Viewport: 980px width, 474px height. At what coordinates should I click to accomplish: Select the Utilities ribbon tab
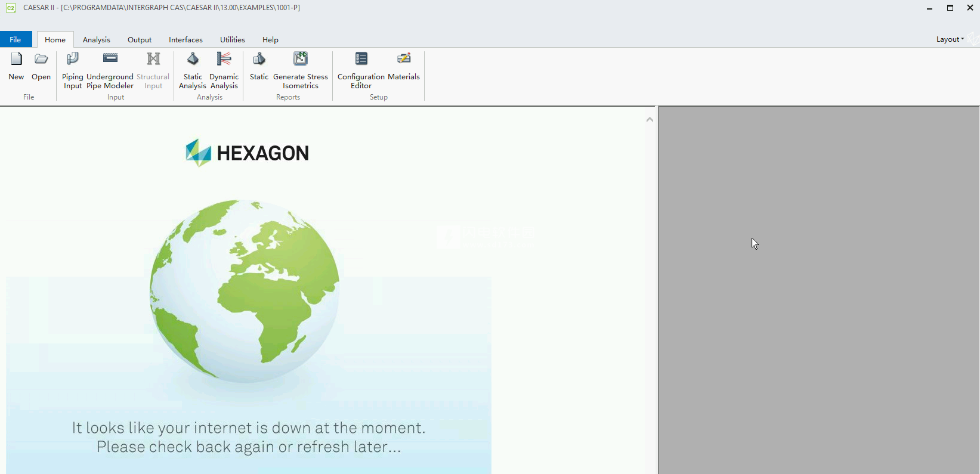pyautogui.click(x=233, y=39)
